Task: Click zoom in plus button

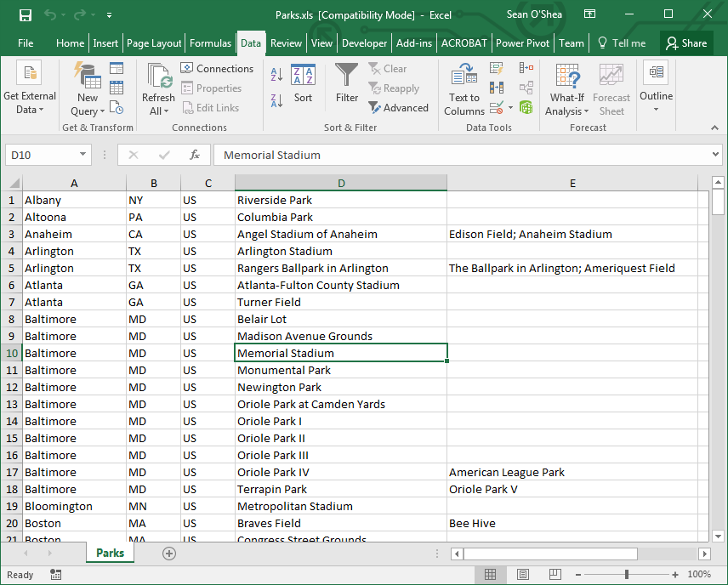Action: pos(674,575)
